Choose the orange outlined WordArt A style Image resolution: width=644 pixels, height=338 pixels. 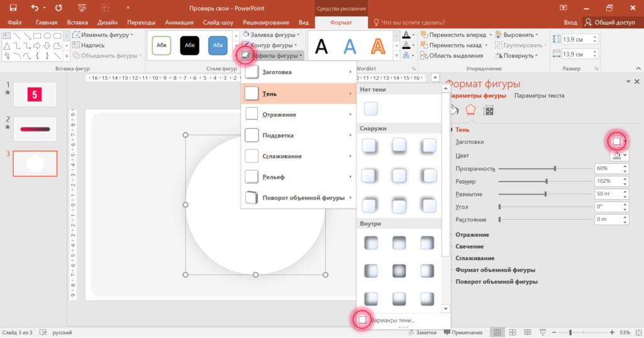(x=378, y=46)
